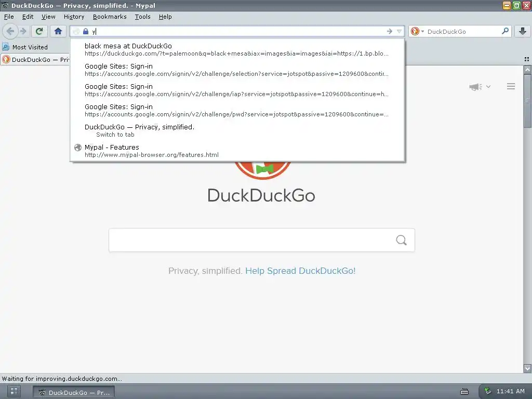This screenshot has width=532, height=399.
Task: Click the scrollbar down arrow
Action: [527, 368]
